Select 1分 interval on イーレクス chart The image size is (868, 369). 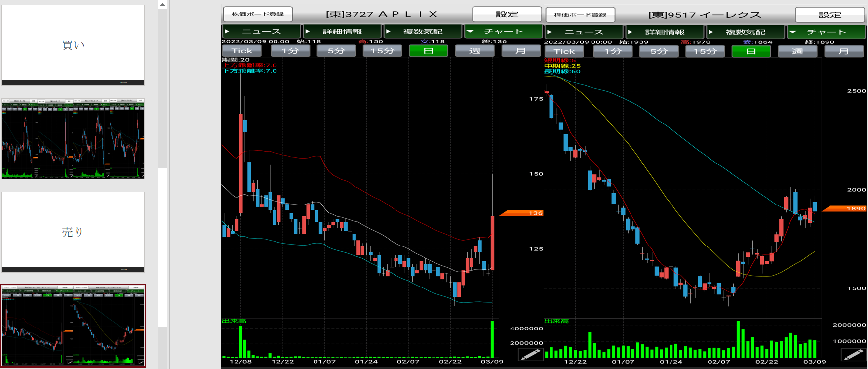[x=613, y=51]
